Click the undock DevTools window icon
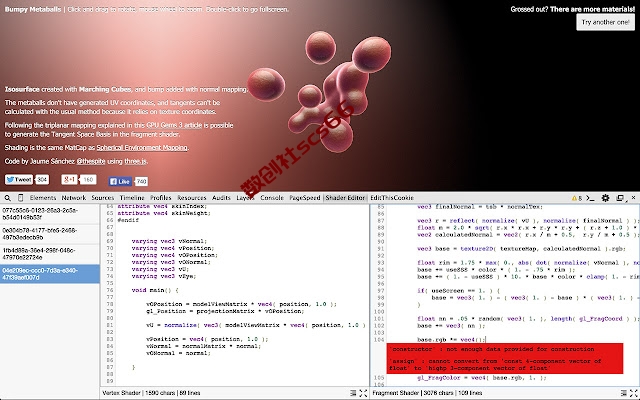Viewport: 640px width, 400px height. click(x=620, y=198)
